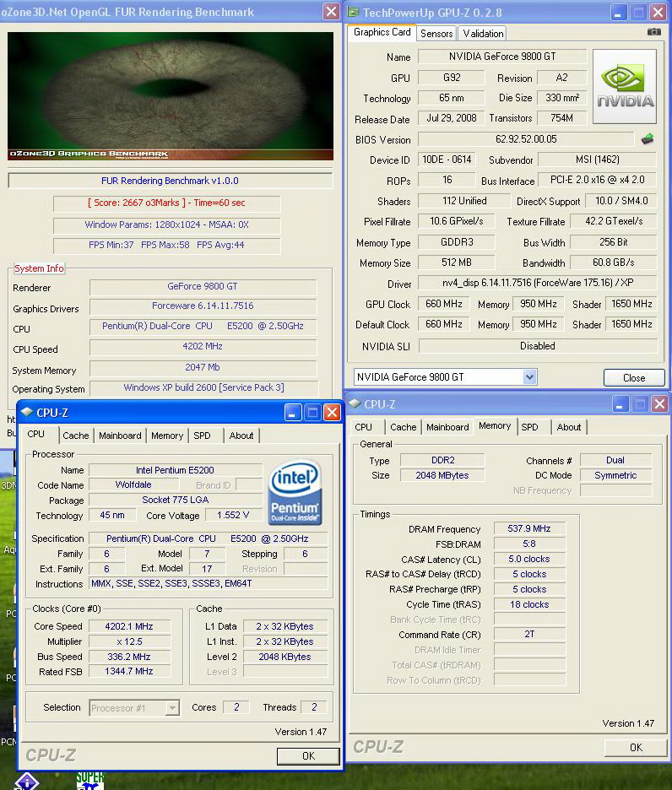Click the GPU-Z title bar icon
This screenshot has height=790, width=672.
354,12
